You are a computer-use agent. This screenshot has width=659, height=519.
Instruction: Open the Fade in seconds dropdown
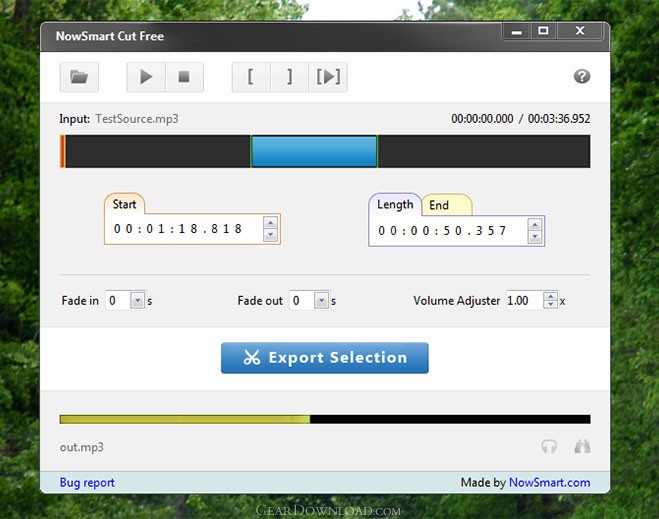137,300
